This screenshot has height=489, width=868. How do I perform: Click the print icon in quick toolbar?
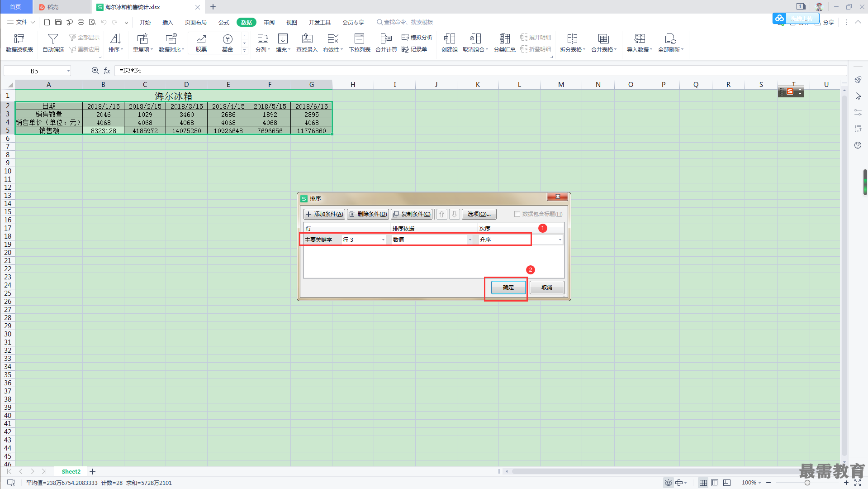pos(81,22)
